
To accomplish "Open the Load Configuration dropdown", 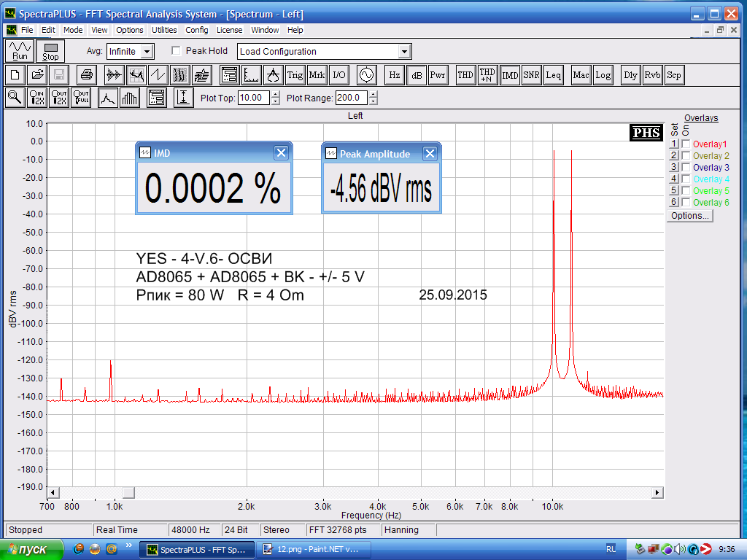I will click(x=404, y=52).
